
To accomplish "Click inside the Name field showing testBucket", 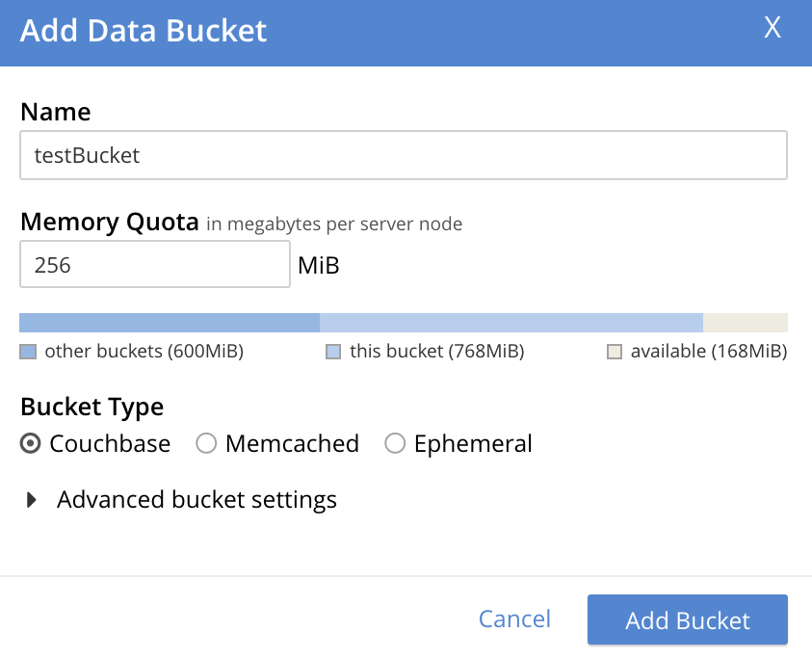I will (405, 154).
